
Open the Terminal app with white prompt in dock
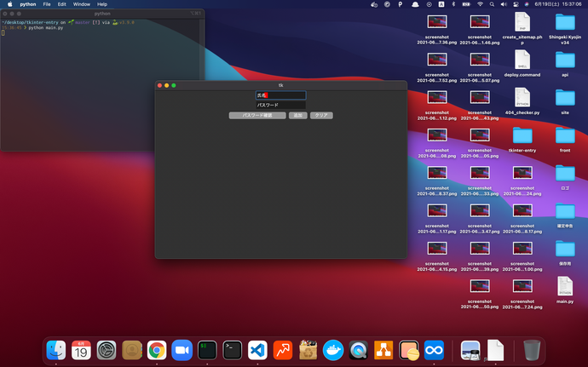click(x=232, y=350)
